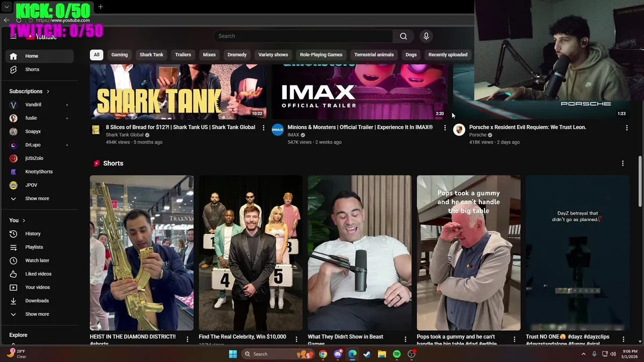Viewport: 644px width, 362px height.
Task: Open the golden rifle Heist short thumbnail
Action: (x=141, y=253)
